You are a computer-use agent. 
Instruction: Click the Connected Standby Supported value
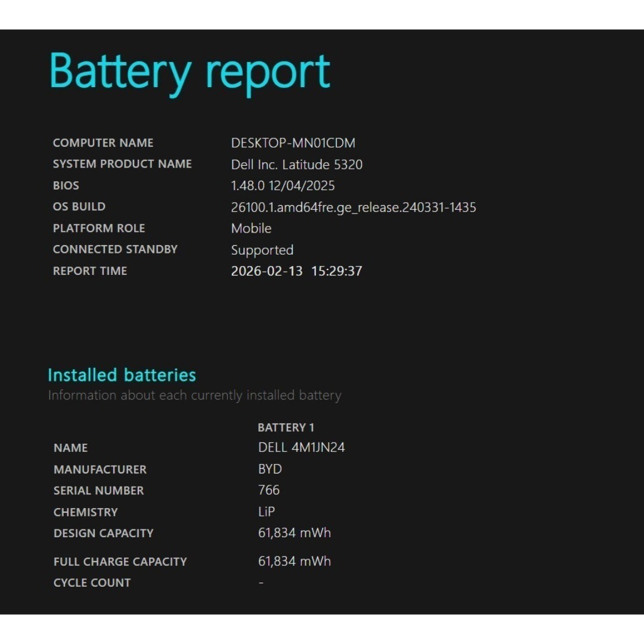point(262,250)
